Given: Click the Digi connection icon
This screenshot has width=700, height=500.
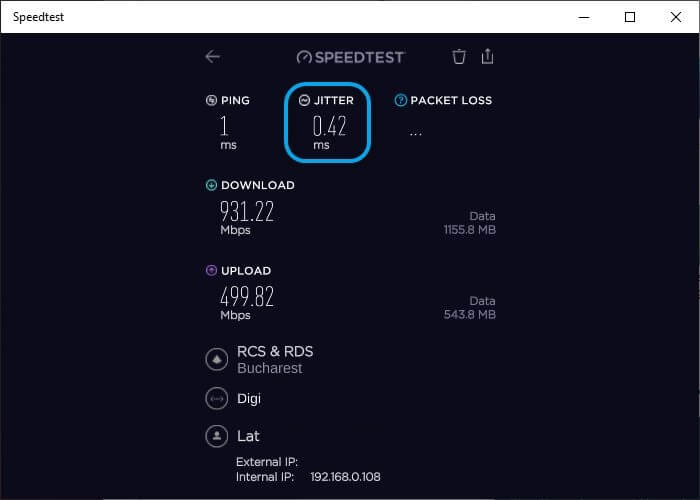Looking at the screenshot, I should point(216,399).
